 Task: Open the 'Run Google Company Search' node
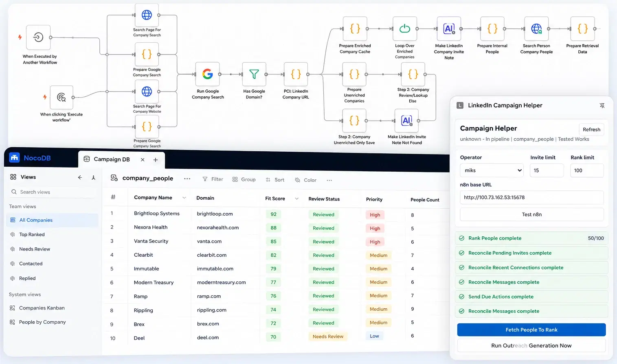208,74
